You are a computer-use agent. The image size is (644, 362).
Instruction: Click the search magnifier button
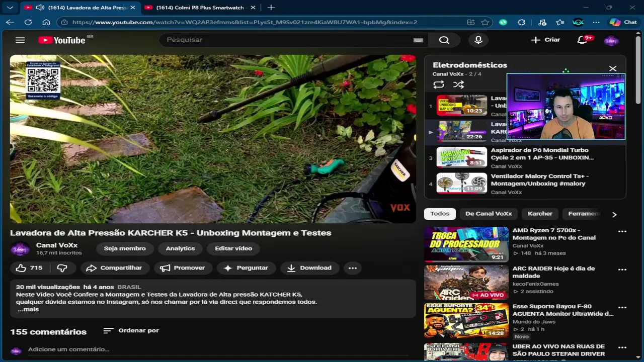click(444, 40)
